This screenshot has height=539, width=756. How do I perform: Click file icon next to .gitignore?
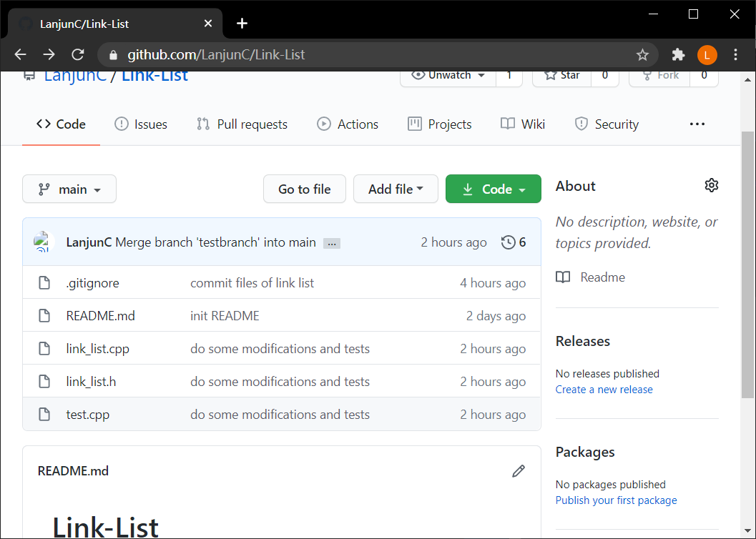(x=44, y=283)
